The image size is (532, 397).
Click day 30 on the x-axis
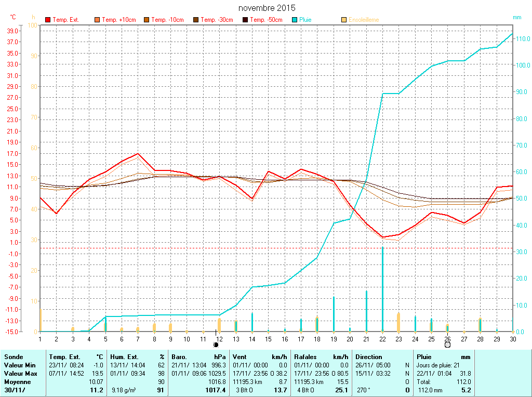[x=513, y=339]
